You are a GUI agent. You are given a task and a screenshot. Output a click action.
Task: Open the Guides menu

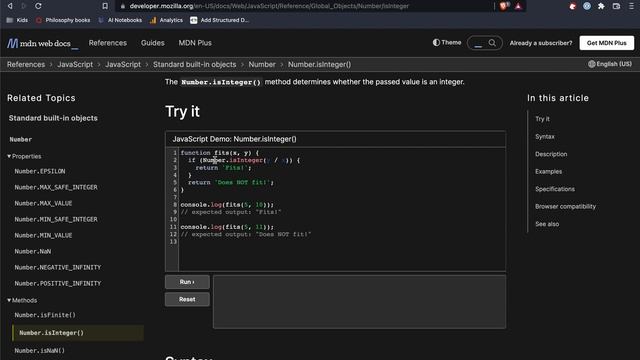pos(153,43)
